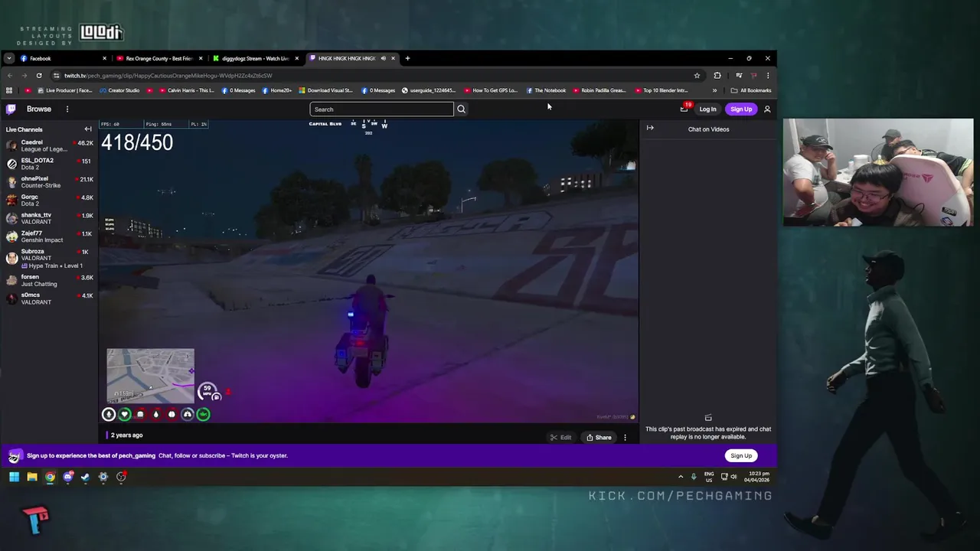The image size is (980, 551).
Task: Open the Robin Padilla bookmark
Action: coord(599,90)
